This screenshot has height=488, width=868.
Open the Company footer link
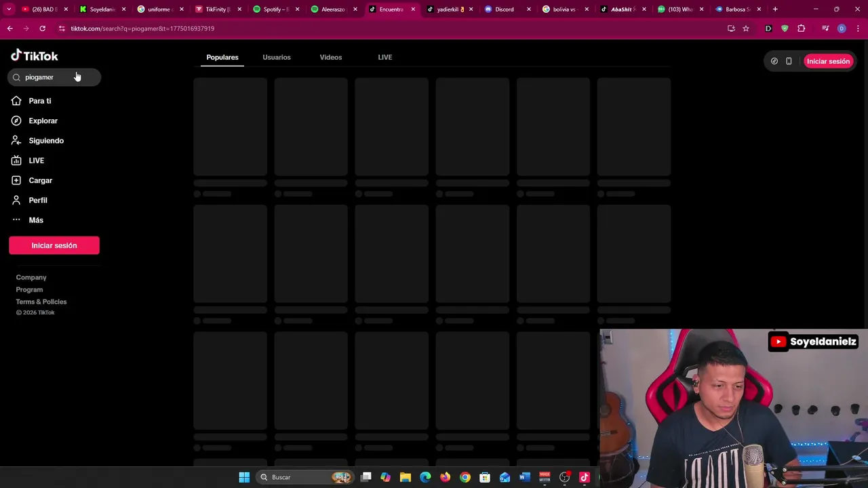click(x=31, y=277)
